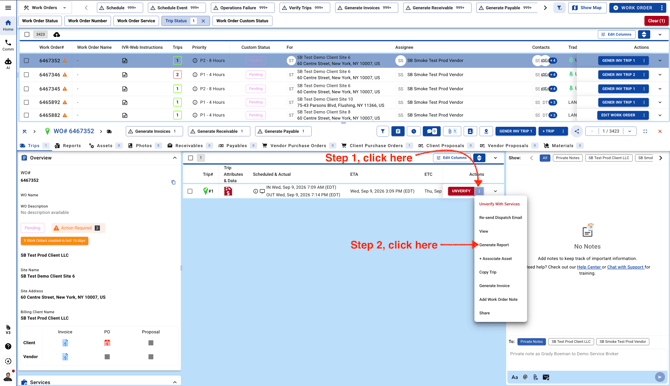Filter notes by Private Notes chip
670x386 pixels.
tap(567, 158)
